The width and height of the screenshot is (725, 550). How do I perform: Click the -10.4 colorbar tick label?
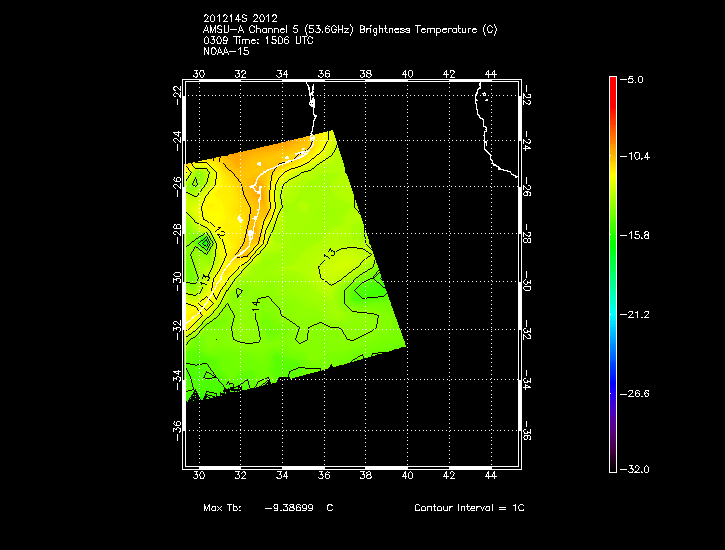point(637,157)
